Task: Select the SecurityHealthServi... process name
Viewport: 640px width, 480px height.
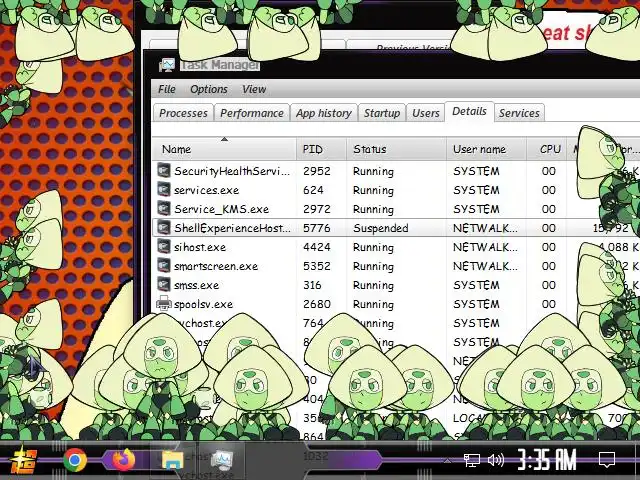Action: 232,171
